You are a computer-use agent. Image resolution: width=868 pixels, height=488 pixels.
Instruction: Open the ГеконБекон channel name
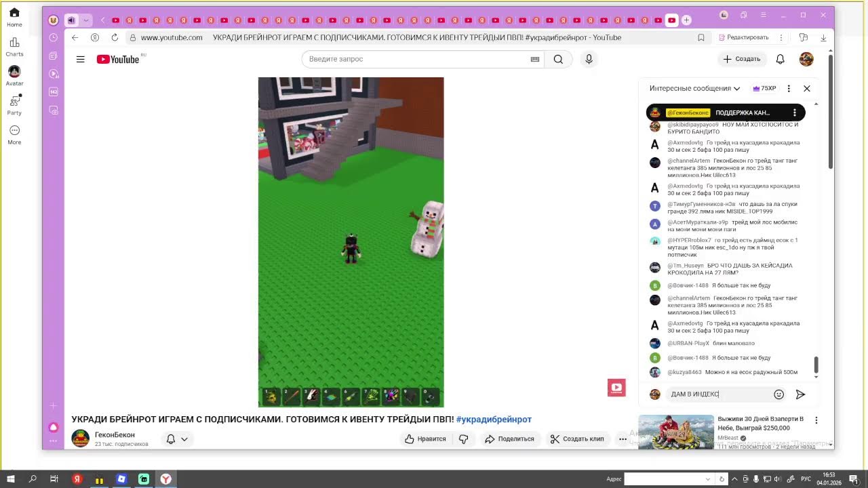click(x=115, y=434)
